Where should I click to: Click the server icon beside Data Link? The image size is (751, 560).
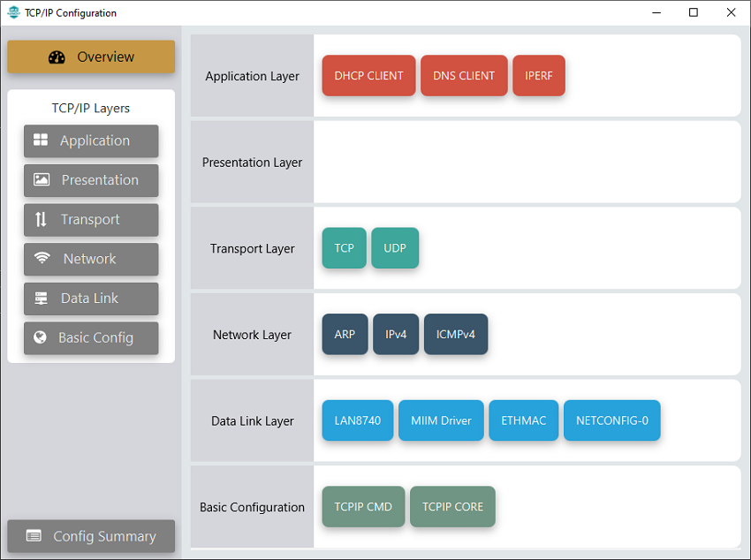pyautogui.click(x=42, y=299)
